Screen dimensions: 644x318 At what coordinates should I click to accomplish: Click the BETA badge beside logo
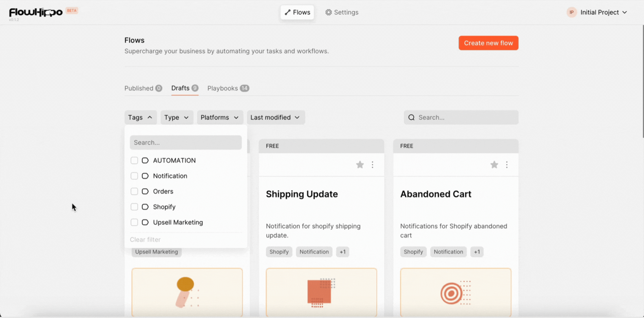pos(72,10)
